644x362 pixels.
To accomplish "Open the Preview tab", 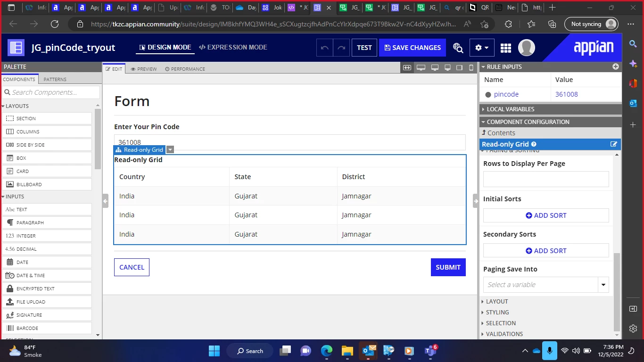I will click(144, 69).
